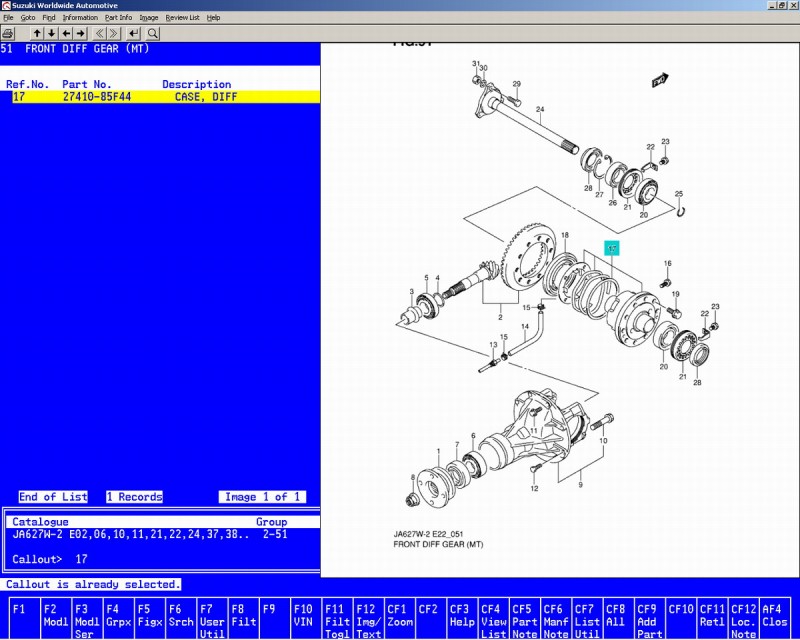Click the F1 function key button
The height and width of the screenshot is (640, 800).
[x=24, y=618]
